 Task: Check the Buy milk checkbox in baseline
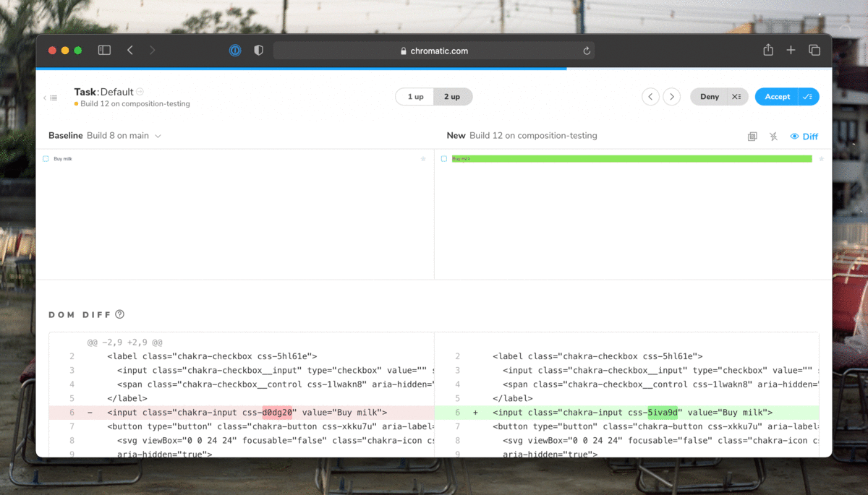(x=46, y=158)
